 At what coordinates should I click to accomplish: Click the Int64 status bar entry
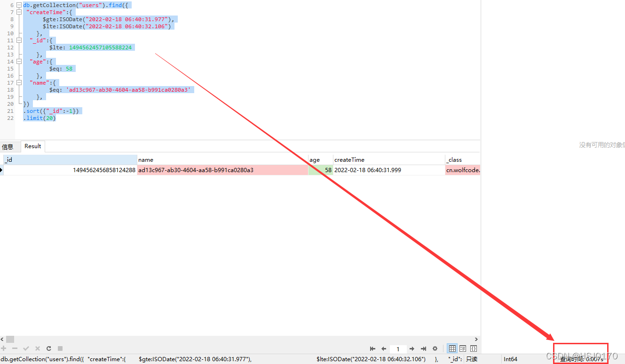click(510, 359)
